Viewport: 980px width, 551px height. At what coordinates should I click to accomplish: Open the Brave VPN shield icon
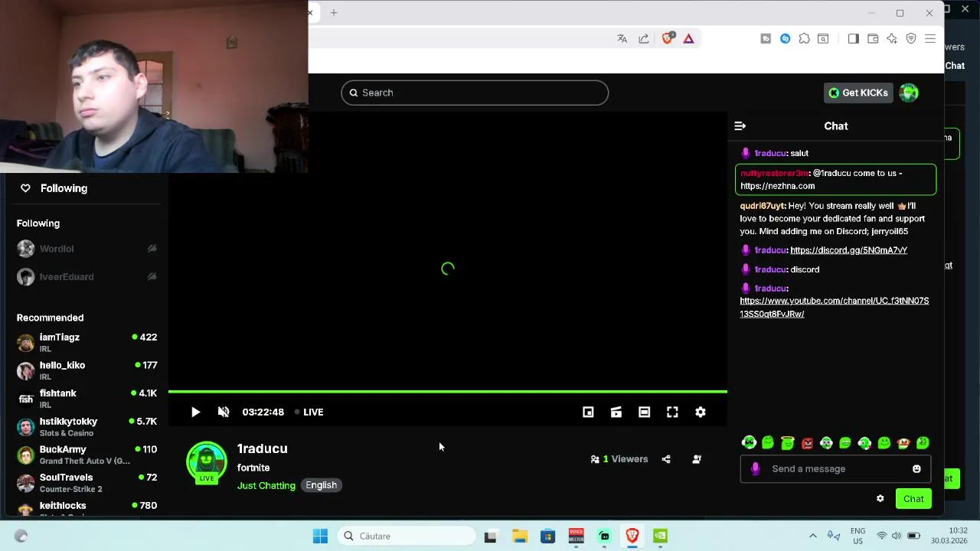pos(911,38)
